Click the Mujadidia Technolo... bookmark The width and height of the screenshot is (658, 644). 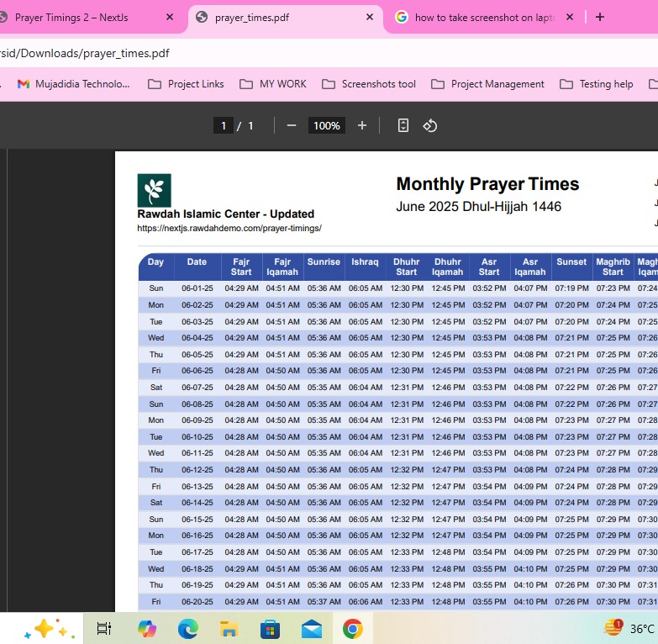pos(74,84)
